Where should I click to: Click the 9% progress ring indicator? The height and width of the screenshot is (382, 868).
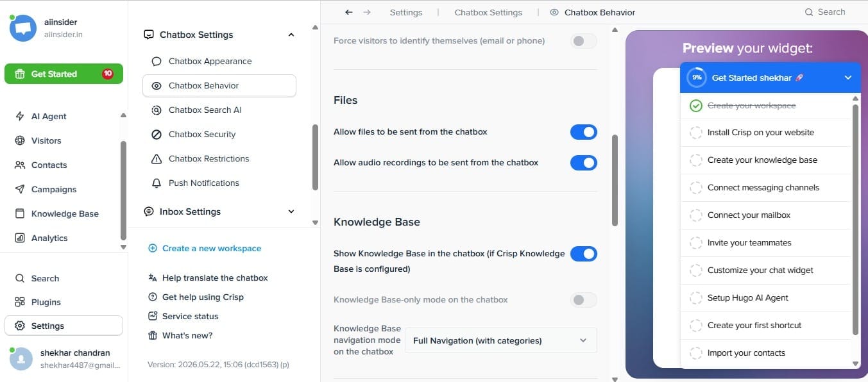697,78
